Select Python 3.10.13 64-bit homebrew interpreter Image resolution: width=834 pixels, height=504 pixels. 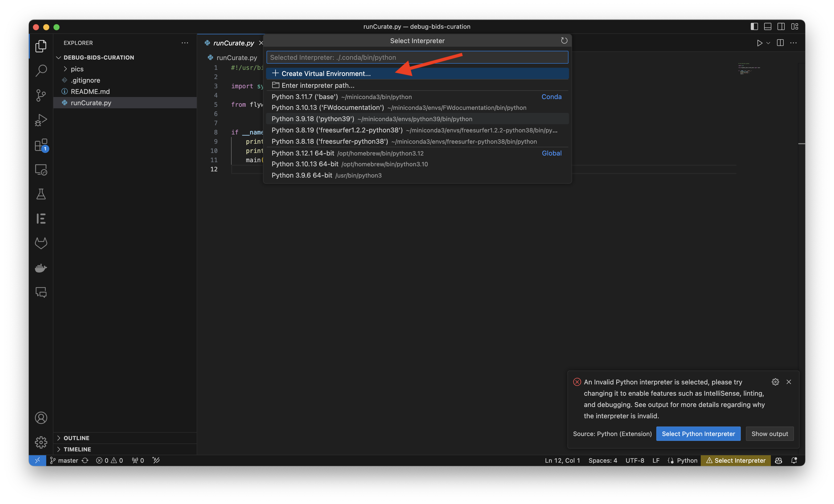click(x=417, y=164)
